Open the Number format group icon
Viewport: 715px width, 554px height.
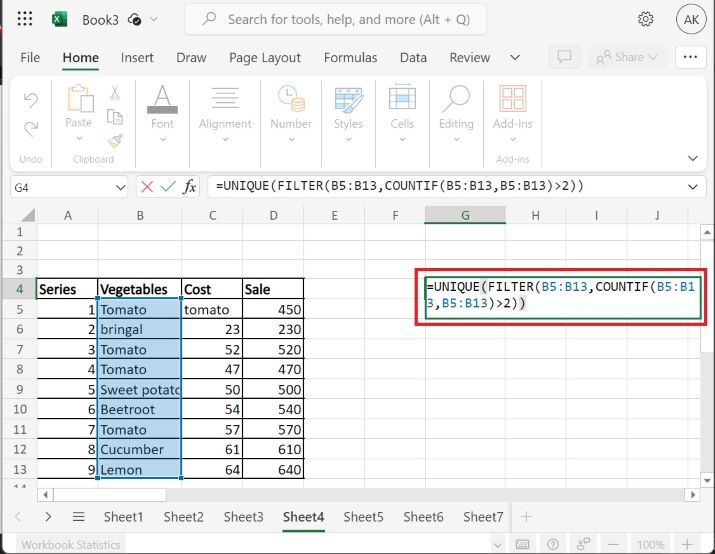tap(291, 98)
